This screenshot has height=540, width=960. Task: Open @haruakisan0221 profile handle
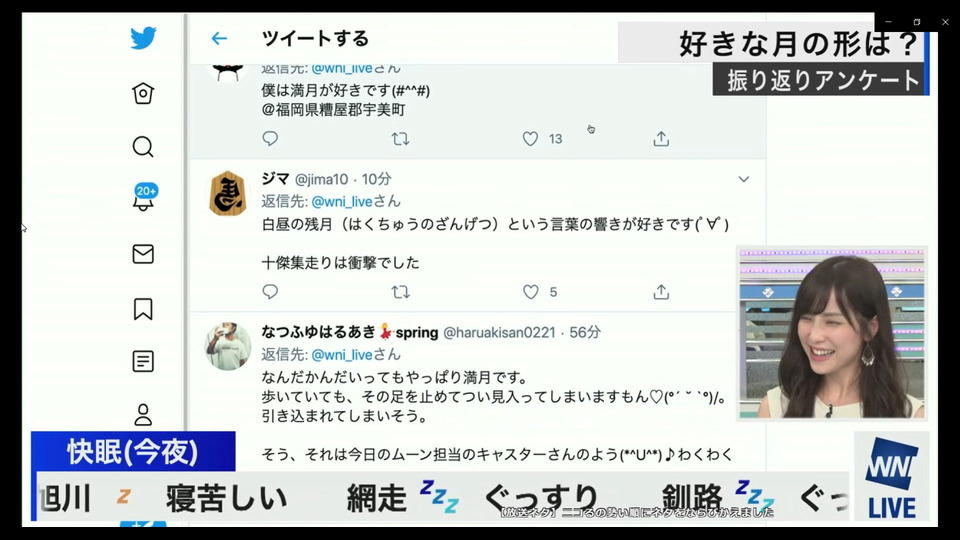[x=499, y=332]
